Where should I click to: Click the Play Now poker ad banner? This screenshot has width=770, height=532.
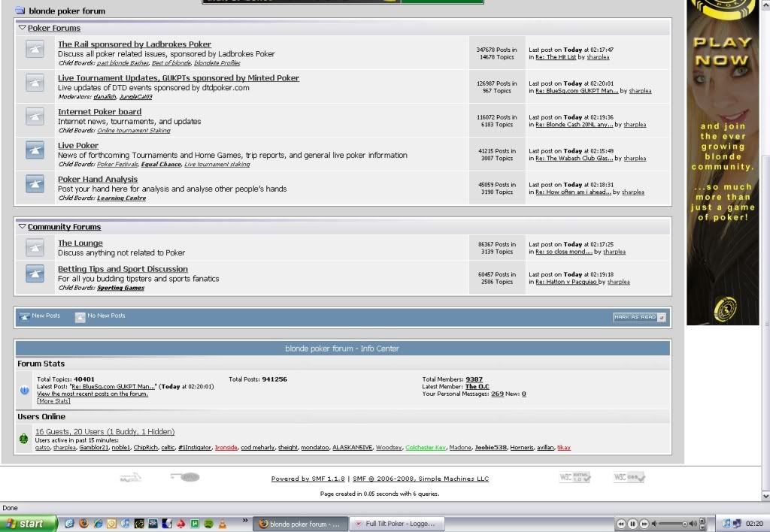tap(723, 162)
